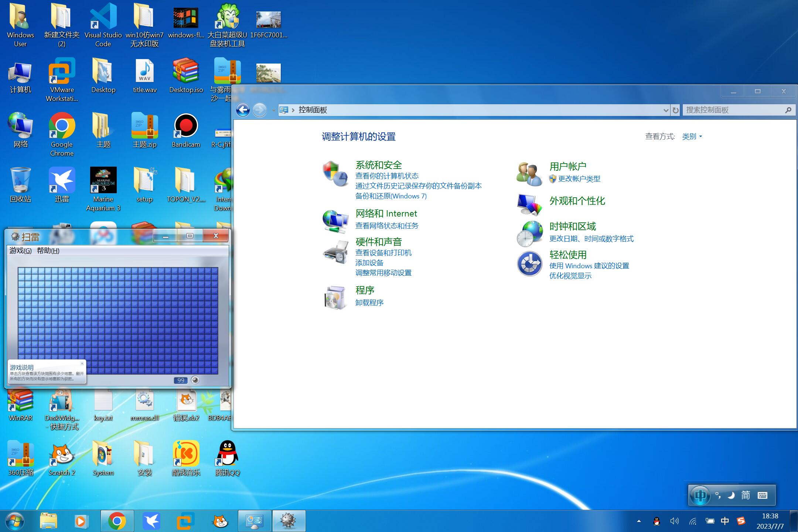The width and height of the screenshot is (798, 532).
Task: Click 查看设备和打印机 link
Action: (383, 253)
